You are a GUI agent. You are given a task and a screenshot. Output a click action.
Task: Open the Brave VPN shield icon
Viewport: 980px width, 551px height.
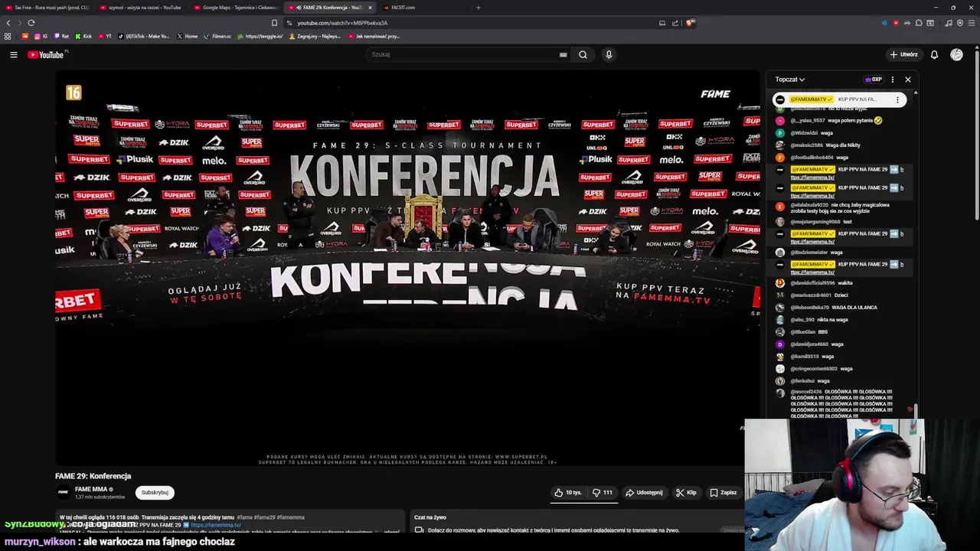pyautogui.click(x=960, y=23)
